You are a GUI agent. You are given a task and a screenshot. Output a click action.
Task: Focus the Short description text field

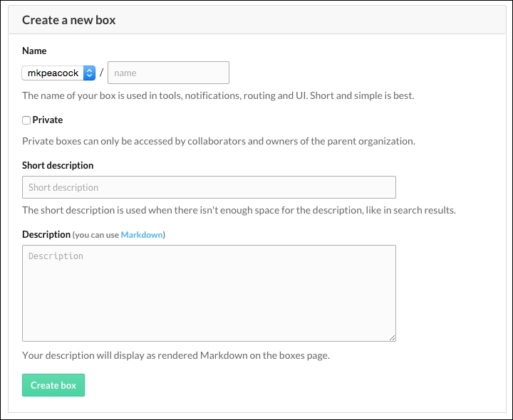[x=209, y=187]
